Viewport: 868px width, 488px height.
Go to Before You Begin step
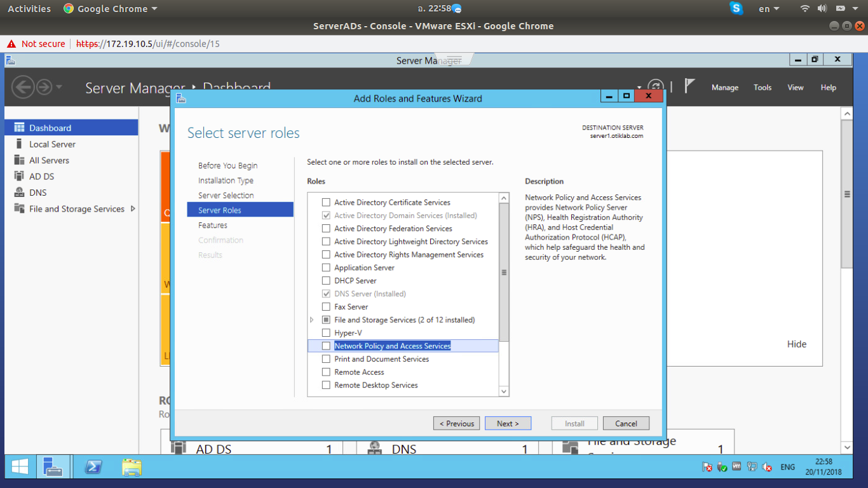227,165
